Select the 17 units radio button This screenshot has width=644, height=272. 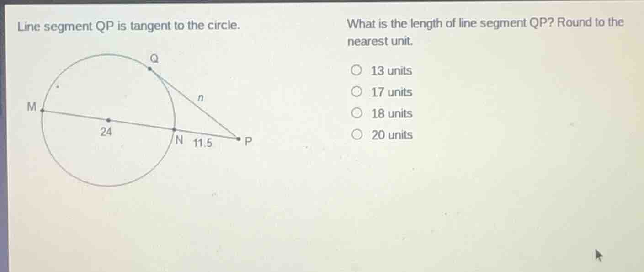tap(356, 91)
